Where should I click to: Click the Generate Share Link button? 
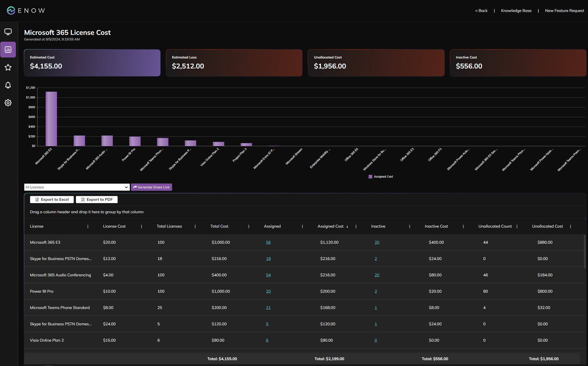pos(151,187)
